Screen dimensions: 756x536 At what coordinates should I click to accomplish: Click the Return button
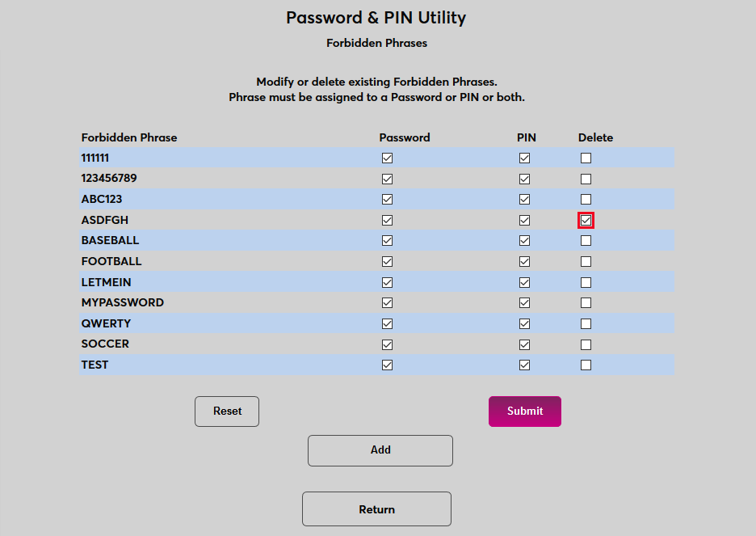pos(376,509)
